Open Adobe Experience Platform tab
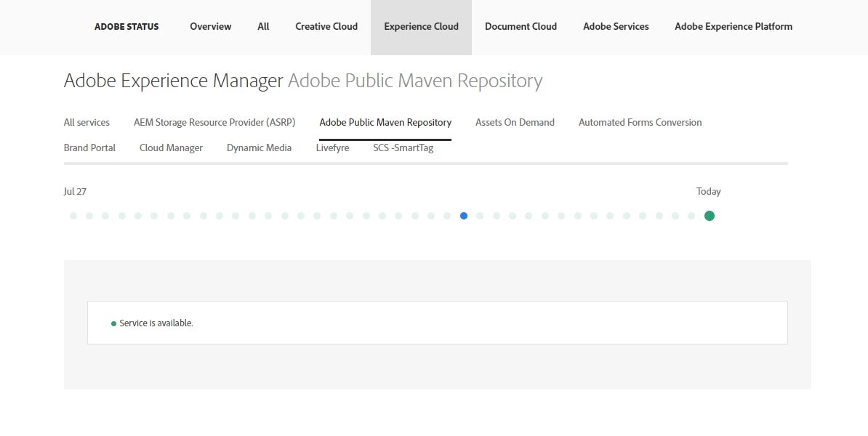This screenshot has width=868, height=436. click(734, 27)
